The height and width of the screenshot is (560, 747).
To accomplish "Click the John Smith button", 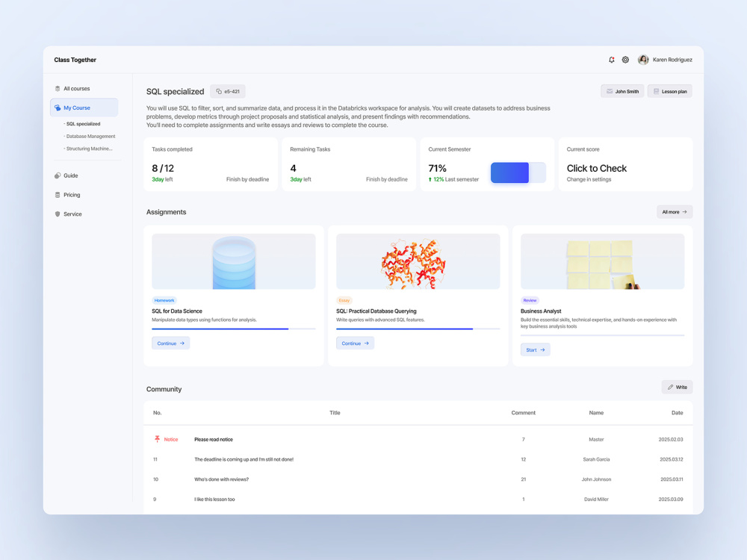I will pos(622,91).
